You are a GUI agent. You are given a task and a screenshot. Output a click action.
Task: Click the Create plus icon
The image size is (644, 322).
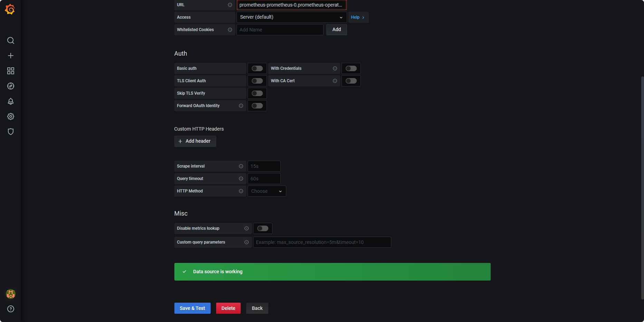11,56
